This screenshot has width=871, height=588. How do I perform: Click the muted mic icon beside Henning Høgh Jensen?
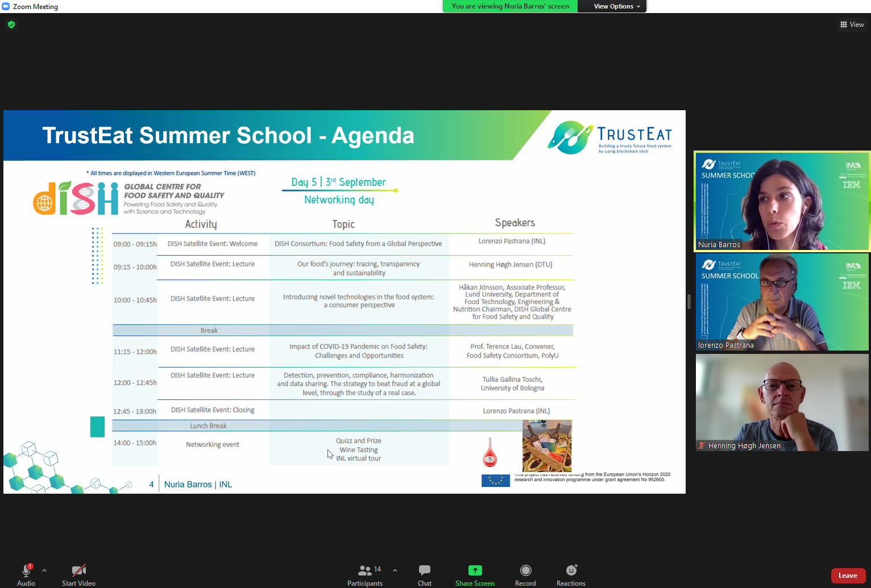pos(702,445)
